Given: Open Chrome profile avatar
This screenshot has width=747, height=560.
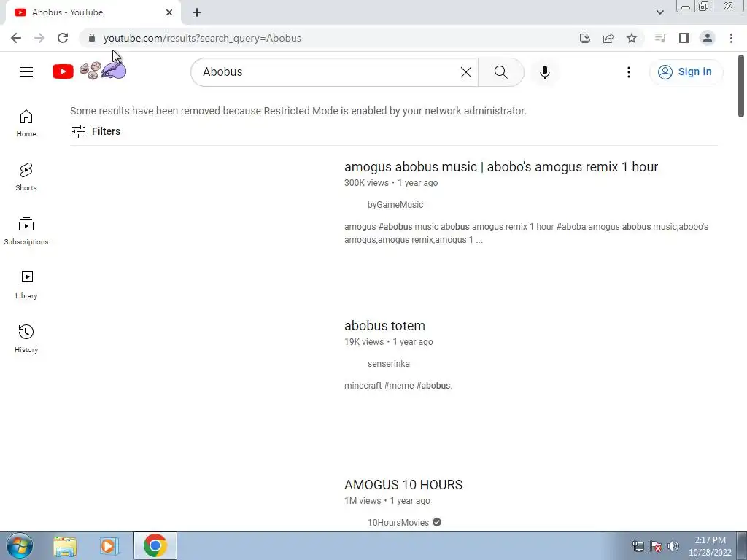Looking at the screenshot, I should point(708,38).
